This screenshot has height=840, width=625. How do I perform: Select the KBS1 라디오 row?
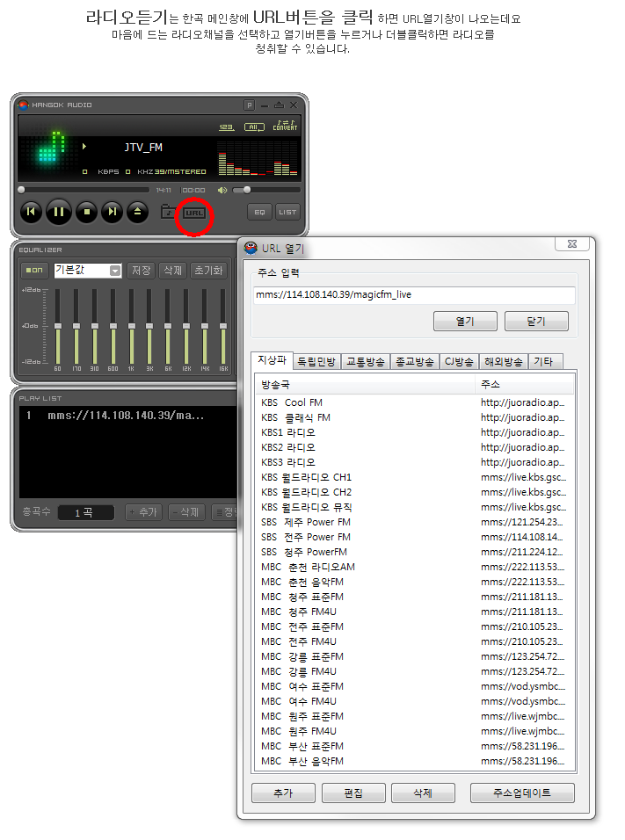415,432
